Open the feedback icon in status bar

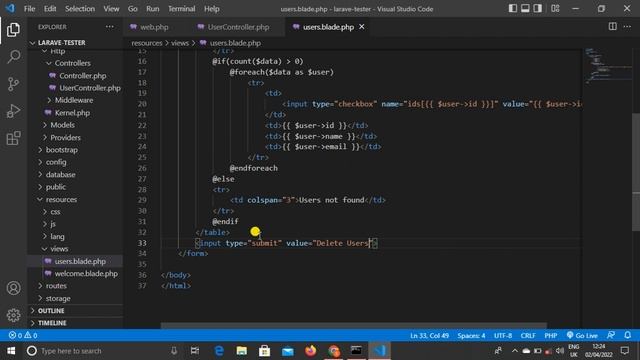611,335
